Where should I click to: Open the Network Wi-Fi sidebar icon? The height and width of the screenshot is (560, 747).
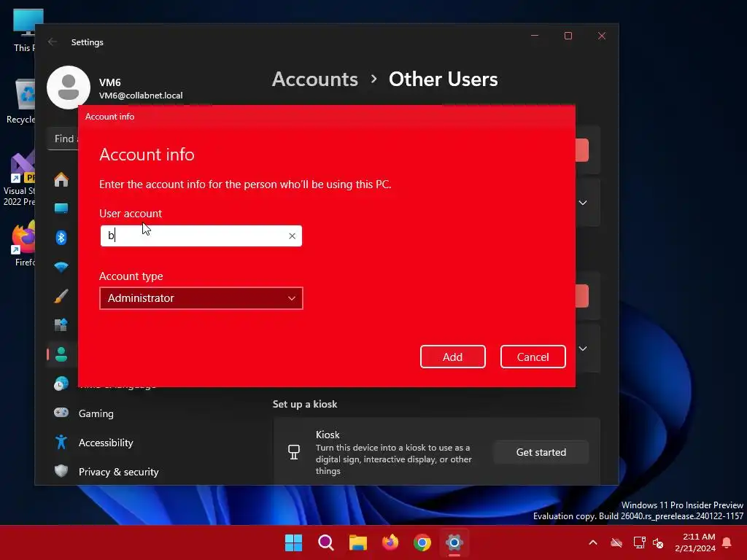pos(61,267)
